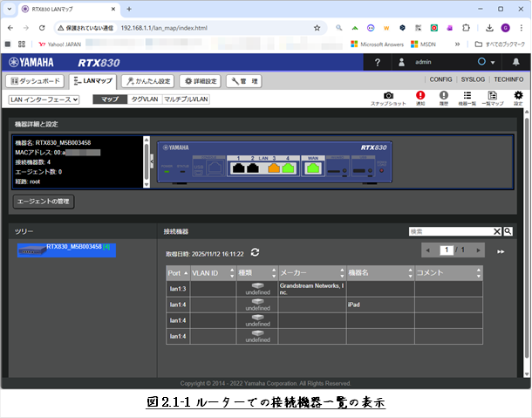Switch to the タグVLAN view
532x418 pixels.
pyautogui.click(x=144, y=99)
